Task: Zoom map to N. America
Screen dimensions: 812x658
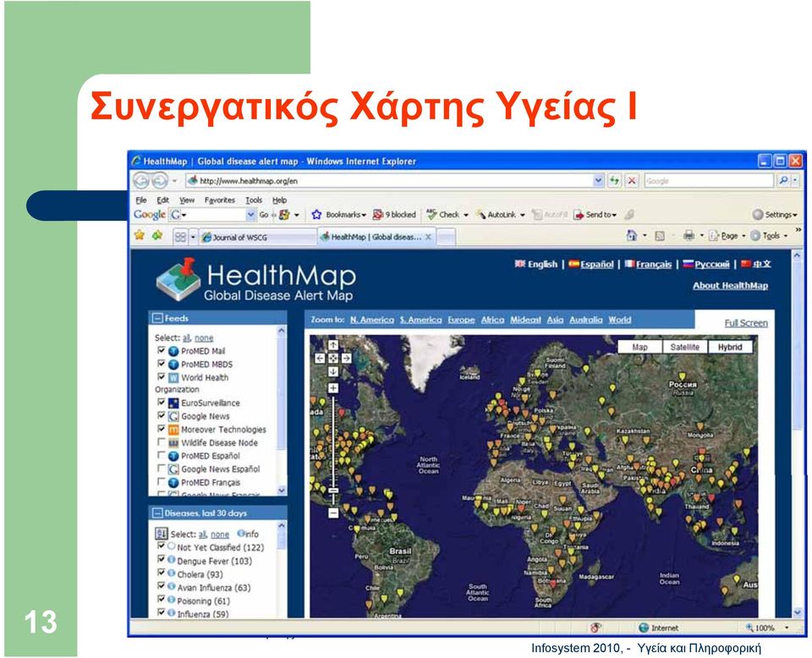Action: pos(372,320)
